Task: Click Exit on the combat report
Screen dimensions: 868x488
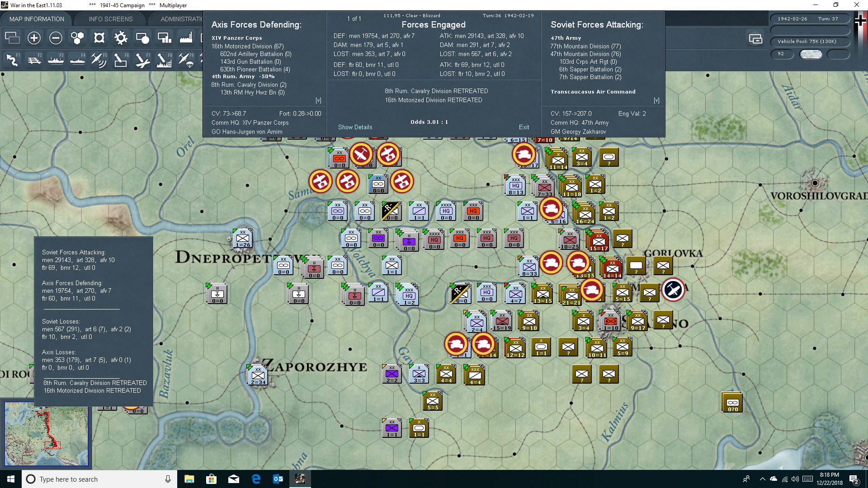Action: point(524,127)
